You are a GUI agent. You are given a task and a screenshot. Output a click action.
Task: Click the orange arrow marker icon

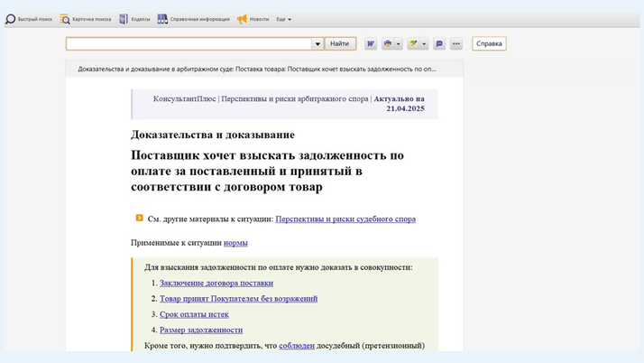pos(140,219)
